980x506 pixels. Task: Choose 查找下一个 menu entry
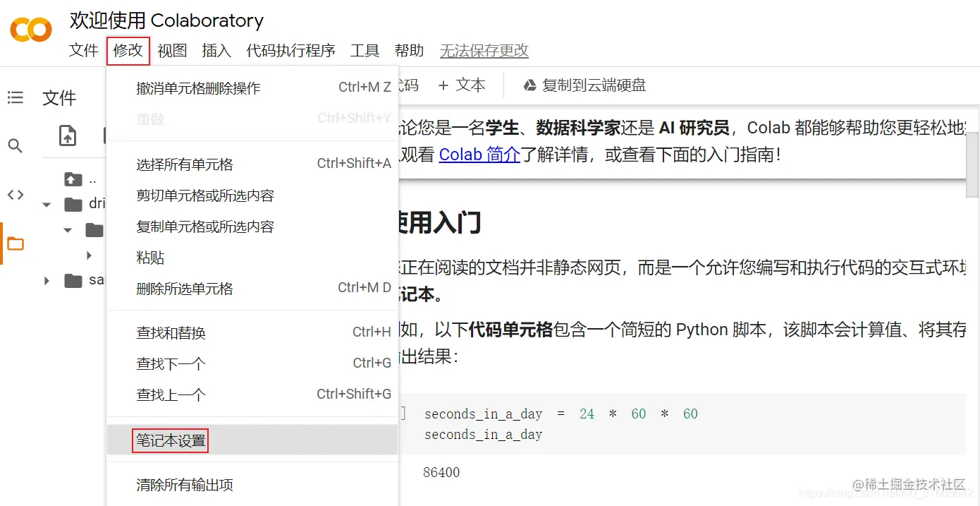point(252,364)
